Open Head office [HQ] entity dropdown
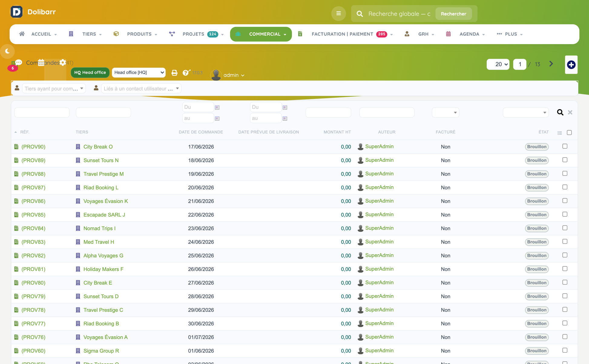589x364 pixels. pos(139,73)
